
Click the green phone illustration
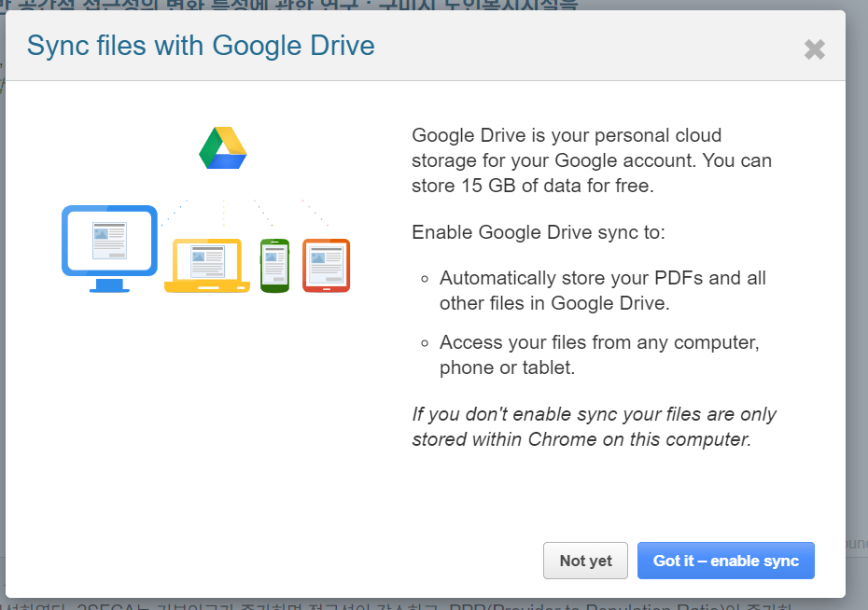coord(275,266)
